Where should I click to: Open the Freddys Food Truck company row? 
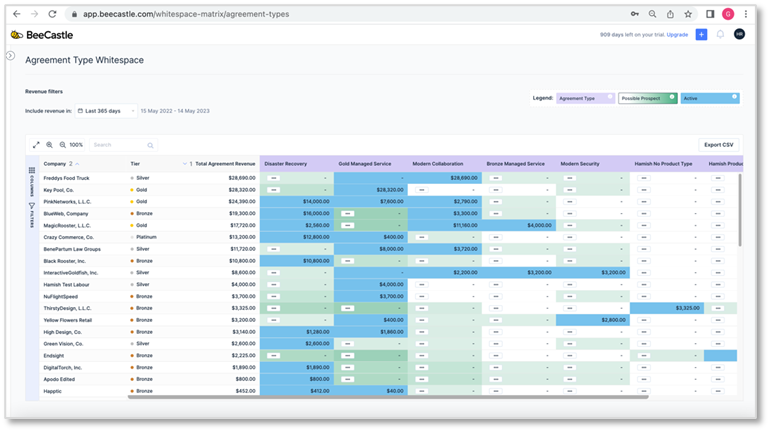tap(66, 178)
